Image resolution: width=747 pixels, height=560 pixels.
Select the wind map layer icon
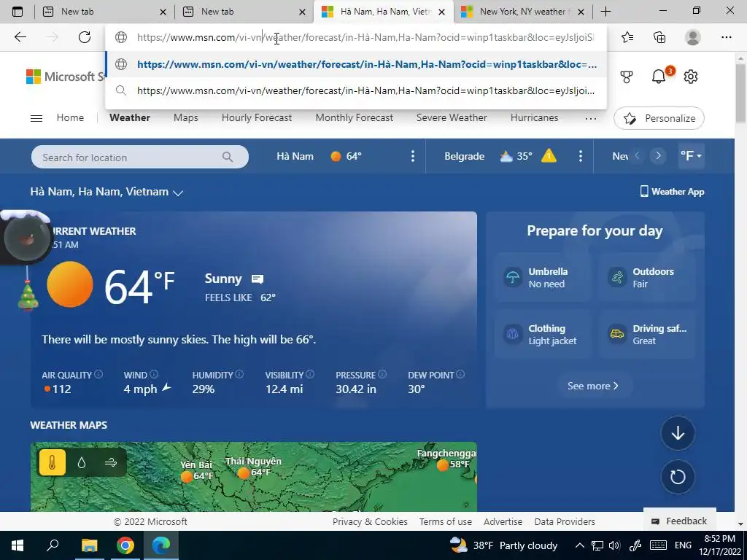pos(111,462)
